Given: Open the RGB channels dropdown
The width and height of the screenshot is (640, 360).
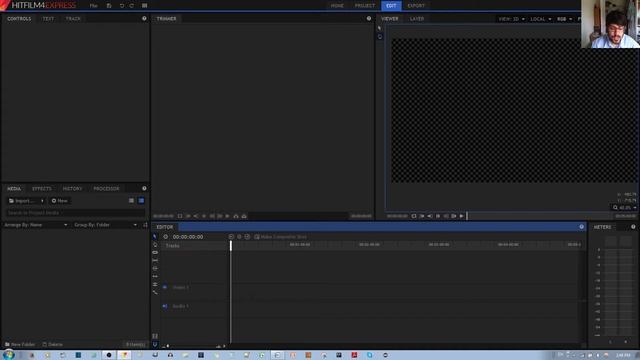Looking at the screenshot, I should 564,19.
